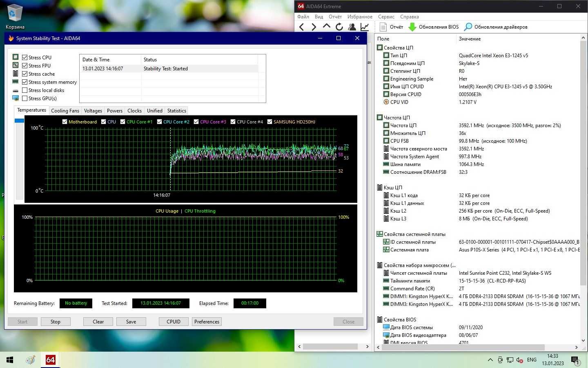
Task: Click Поле column header
Action: tap(415, 39)
